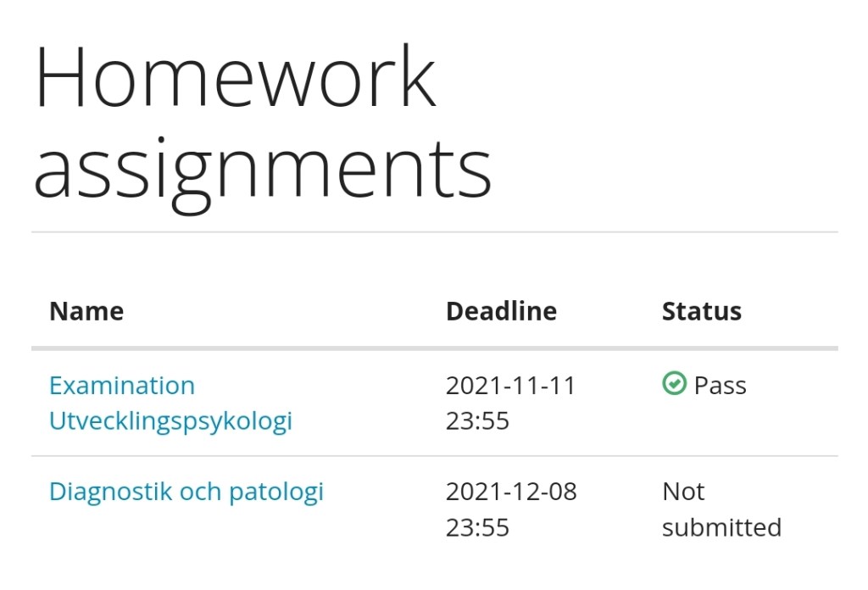Open the Diagnostik och patologi assignment

tap(186, 492)
